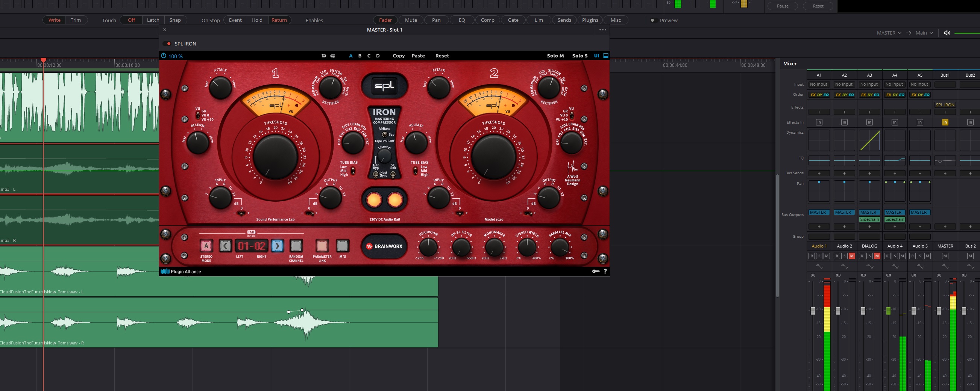The width and height of the screenshot is (980, 391).
Task: Open the plugin help question mark
Action: pyautogui.click(x=605, y=271)
